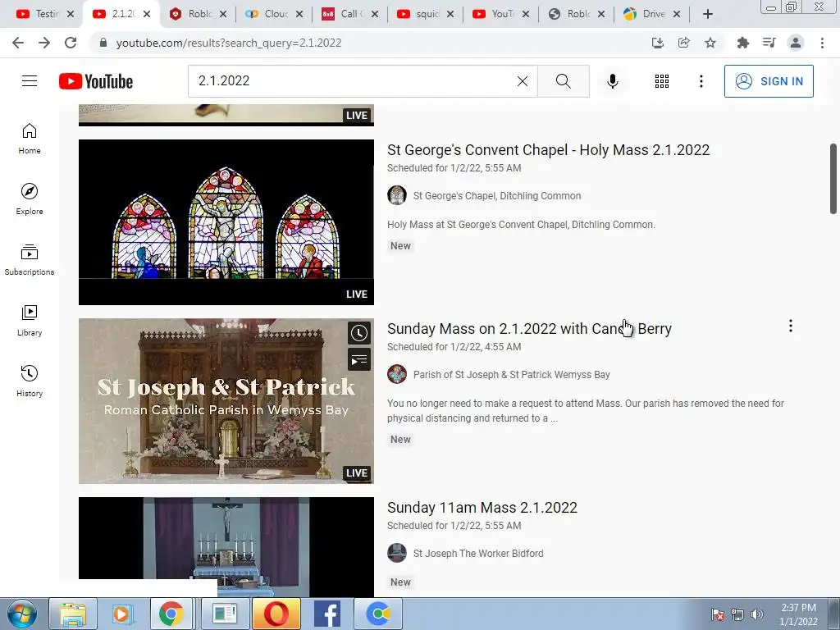Click the SIGN IN button
This screenshot has width=840, height=630.
769,81
